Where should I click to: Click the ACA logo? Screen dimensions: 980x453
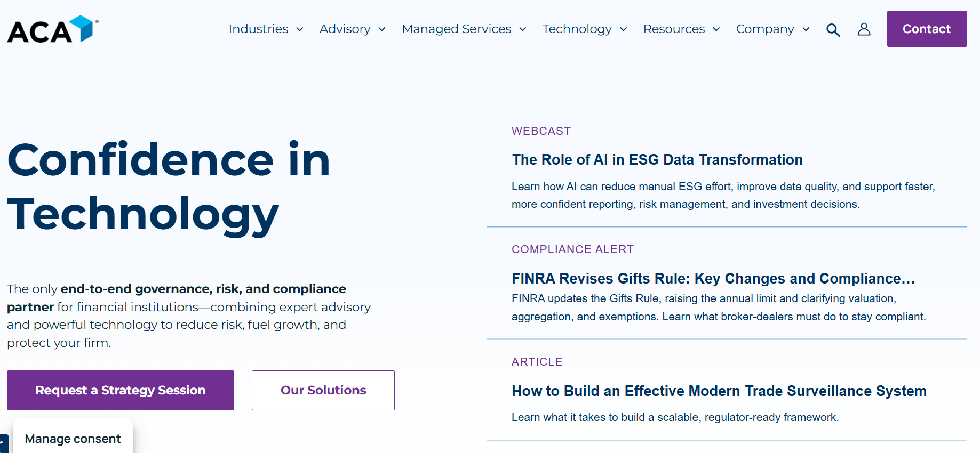click(52, 29)
